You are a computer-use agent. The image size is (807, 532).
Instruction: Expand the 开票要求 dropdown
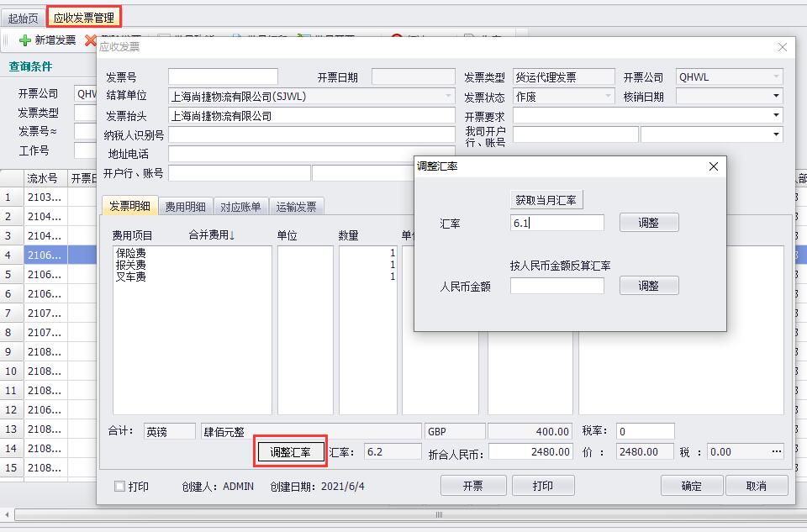(x=775, y=115)
